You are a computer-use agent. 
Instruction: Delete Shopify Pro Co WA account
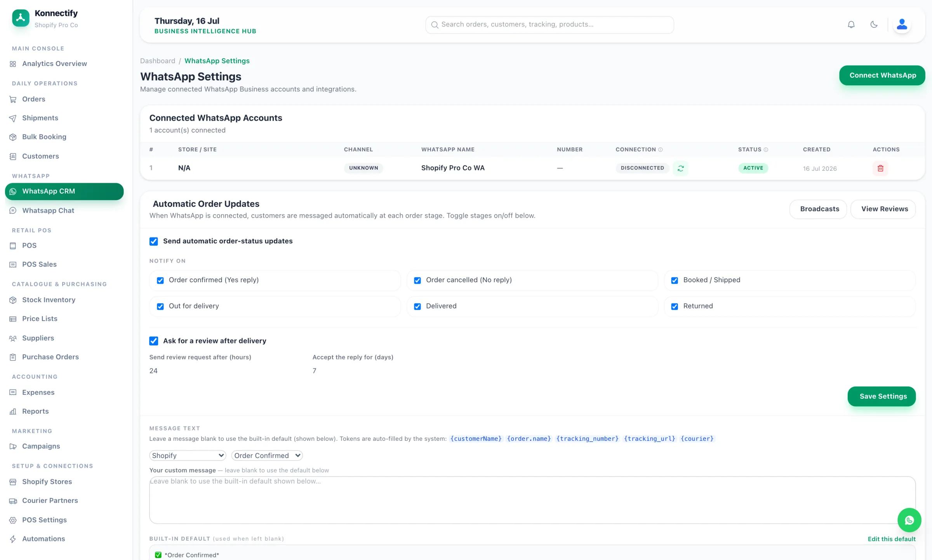point(880,168)
